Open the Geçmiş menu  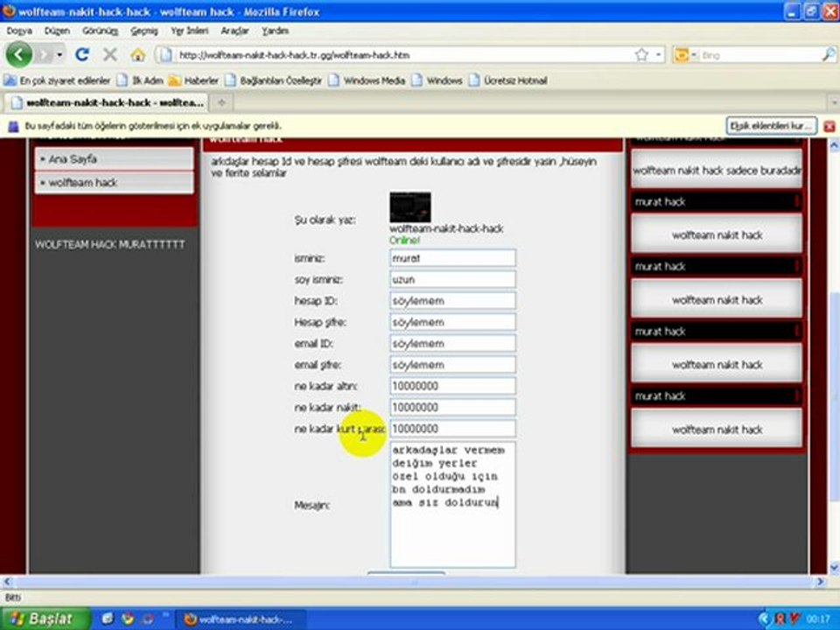(x=144, y=31)
